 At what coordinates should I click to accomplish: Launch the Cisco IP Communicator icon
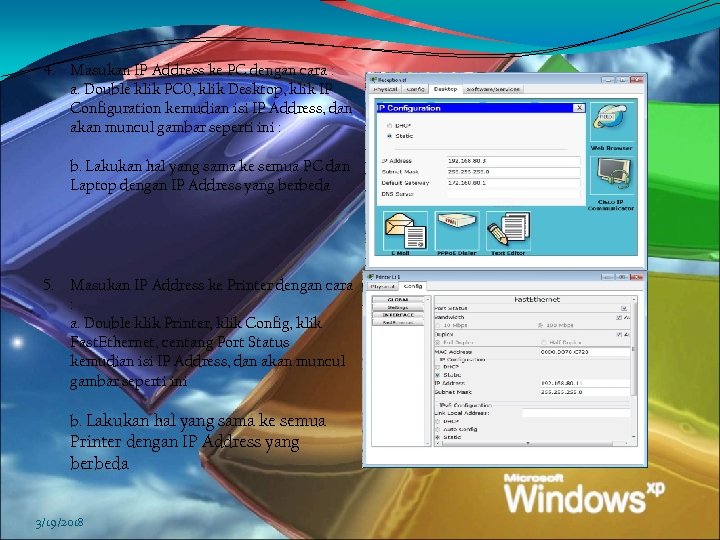pyautogui.click(x=612, y=176)
